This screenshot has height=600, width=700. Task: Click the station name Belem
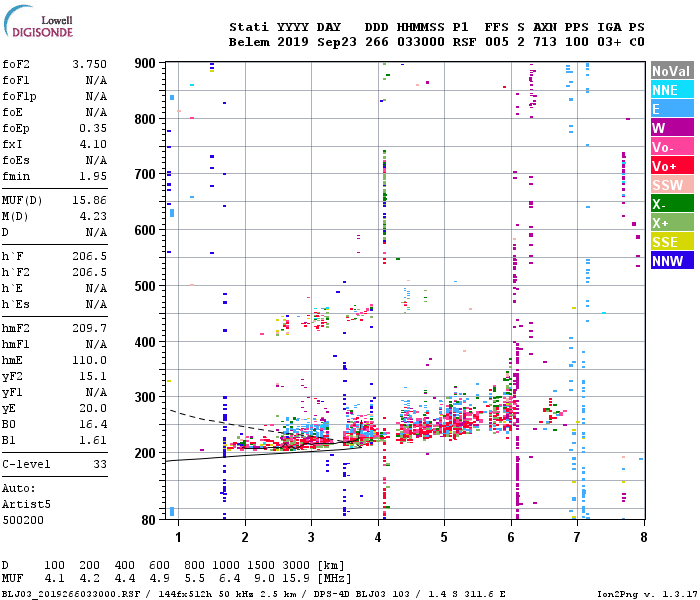pos(249,42)
